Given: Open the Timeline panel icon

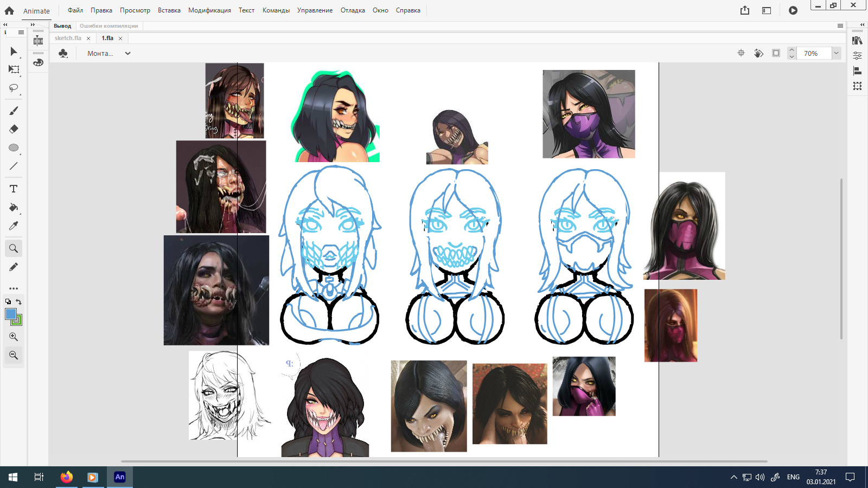Looking at the screenshot, I should 38,41.
